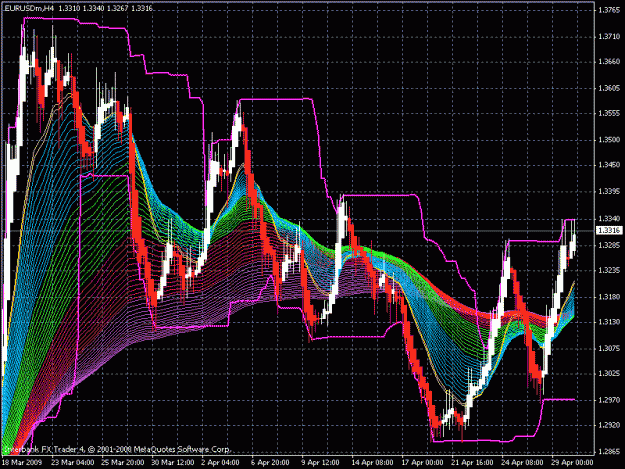Click the 1.3025 price axis label

609,374
